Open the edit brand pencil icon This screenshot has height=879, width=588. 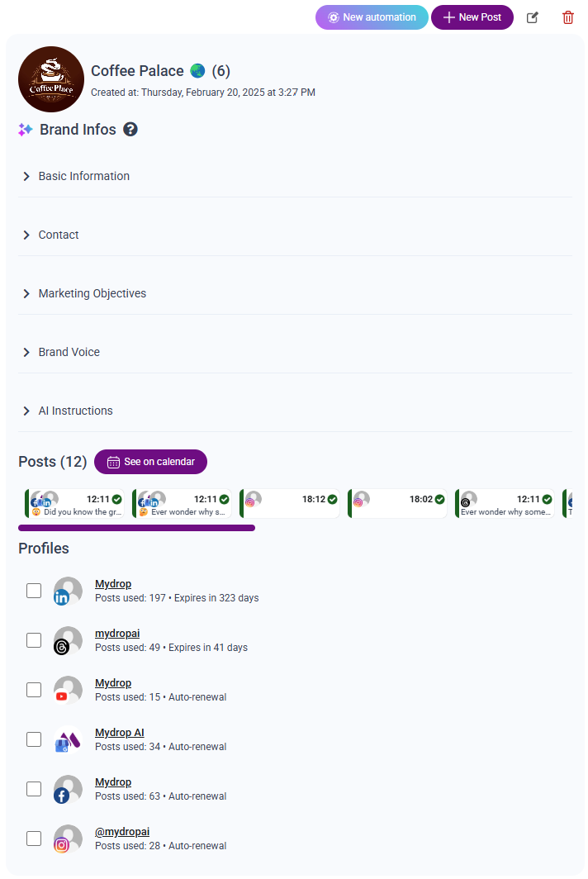(x=532, y=17)
